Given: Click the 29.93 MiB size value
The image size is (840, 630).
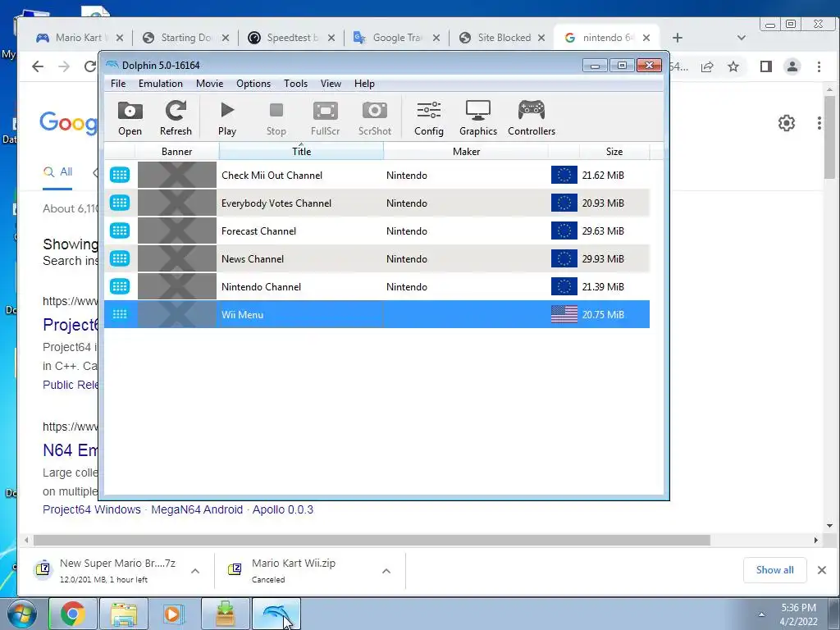Looking at the screenshot, I should click(x=603, y=258).
